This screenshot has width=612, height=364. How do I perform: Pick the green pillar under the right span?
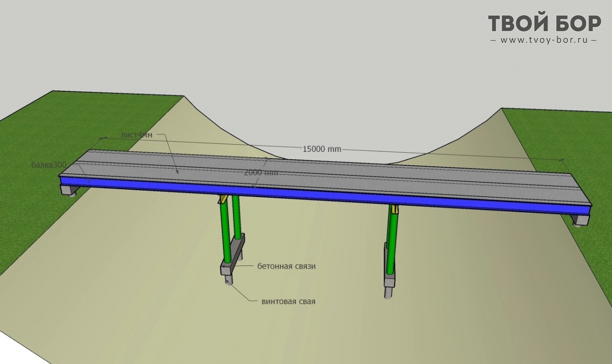[392, 240]
